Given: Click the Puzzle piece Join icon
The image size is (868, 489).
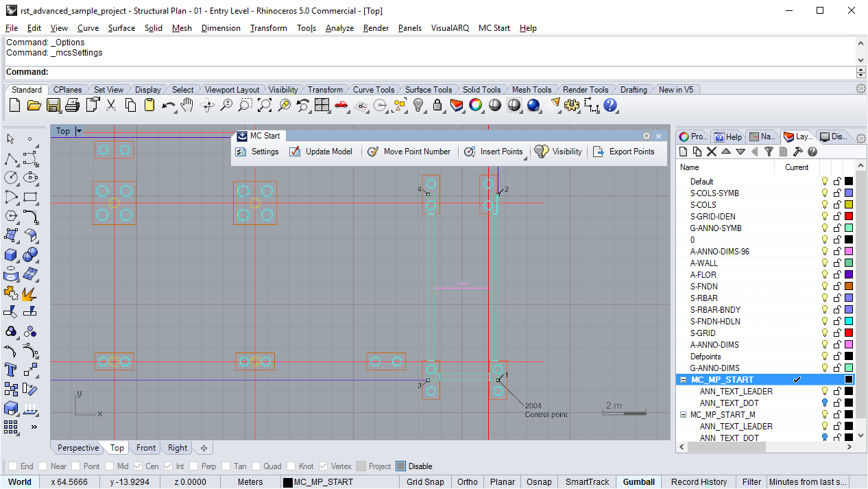Looking at the screenshot, I should (11, 294).
